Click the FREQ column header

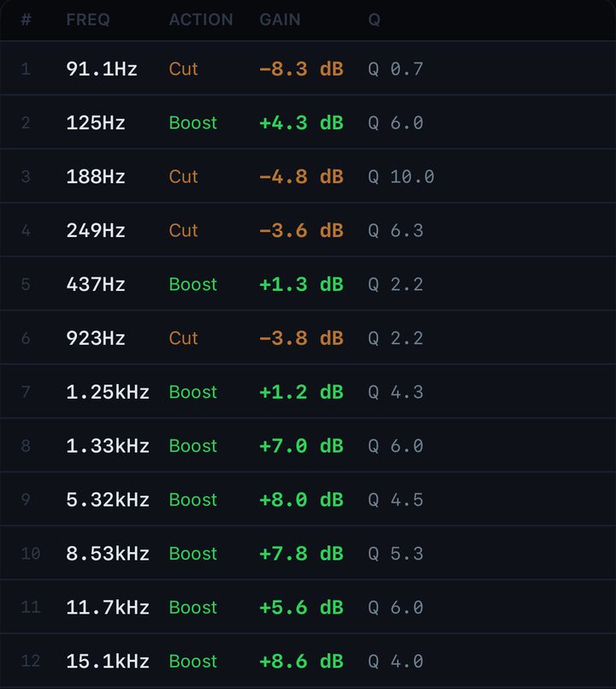[x=88, y=20]
